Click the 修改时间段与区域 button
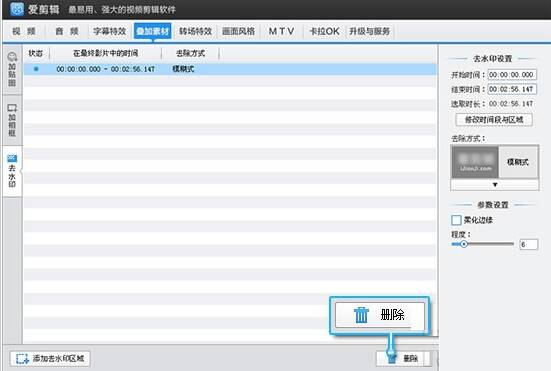 point(494,120)
